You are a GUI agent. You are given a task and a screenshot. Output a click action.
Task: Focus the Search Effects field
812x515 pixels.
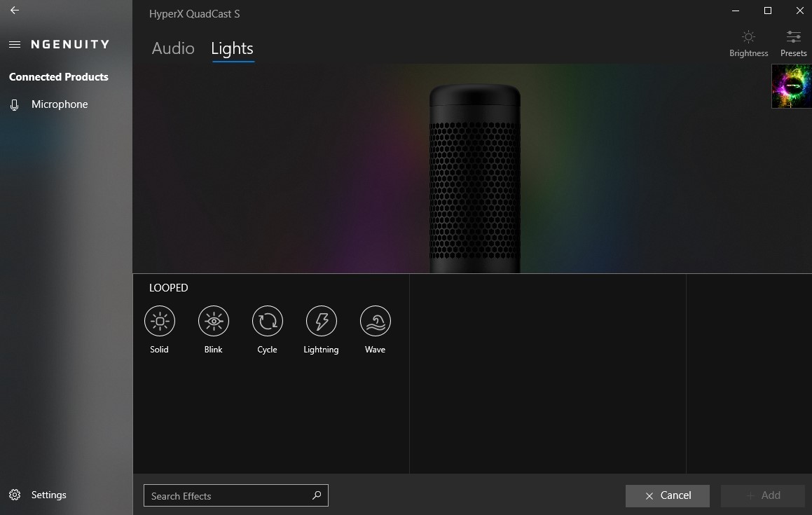click(x=235, y=496)
